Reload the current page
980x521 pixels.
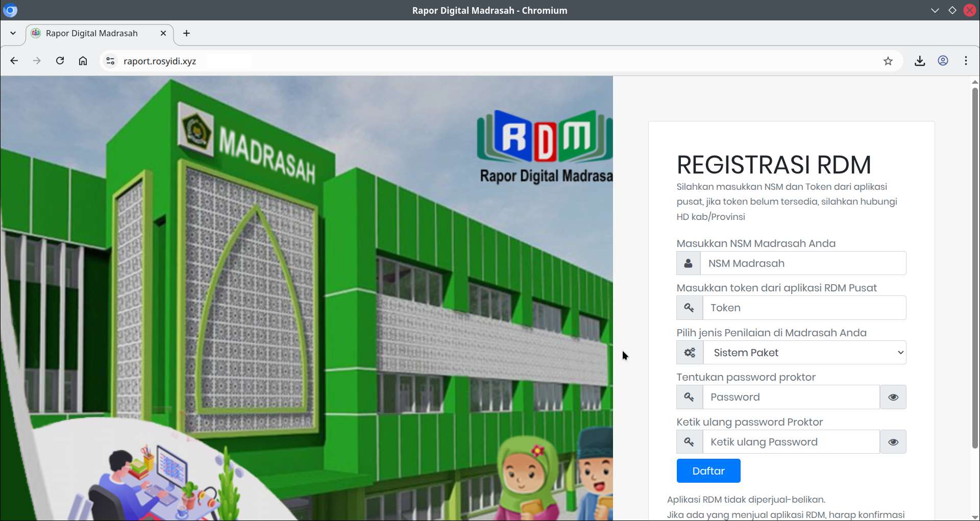[60, 61]
